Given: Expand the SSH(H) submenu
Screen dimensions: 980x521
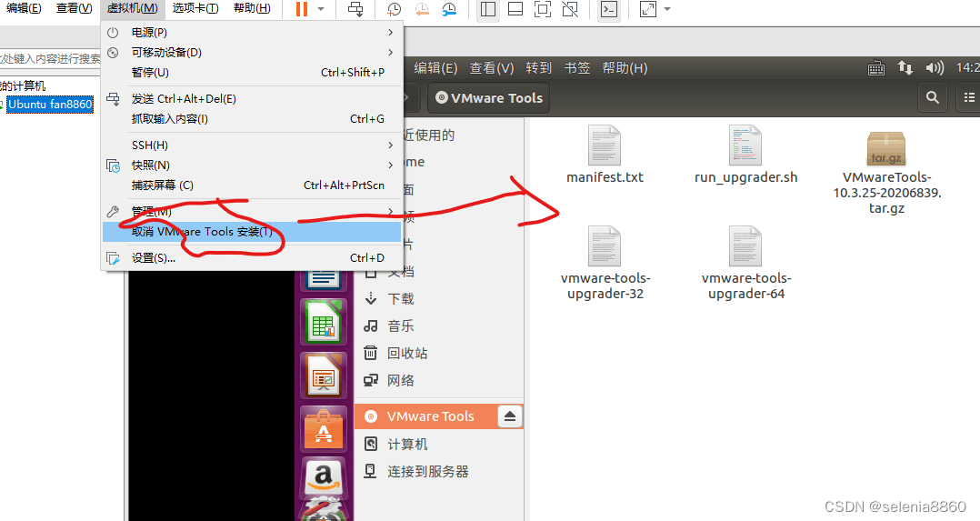Looking at the screenshot, I should coord(252,145).
